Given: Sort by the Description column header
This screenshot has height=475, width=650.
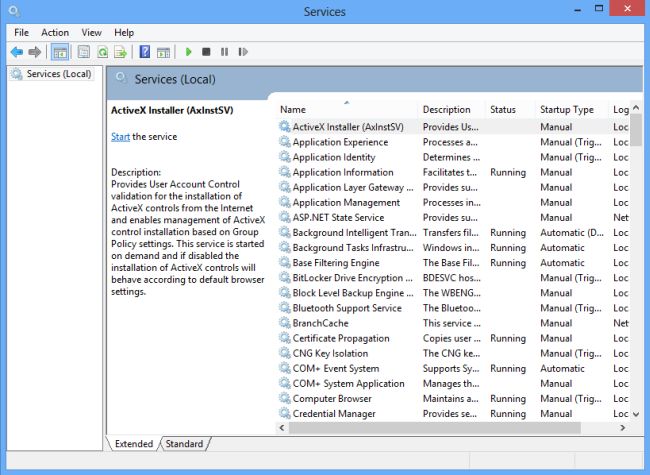Looking at the screenshot, I should coord(451,109).
